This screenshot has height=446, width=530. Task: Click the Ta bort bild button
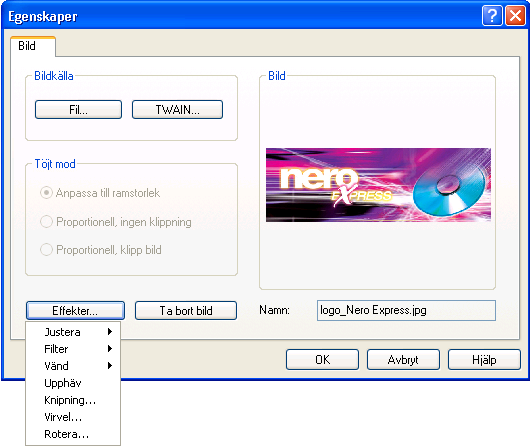tap(186, 310)
